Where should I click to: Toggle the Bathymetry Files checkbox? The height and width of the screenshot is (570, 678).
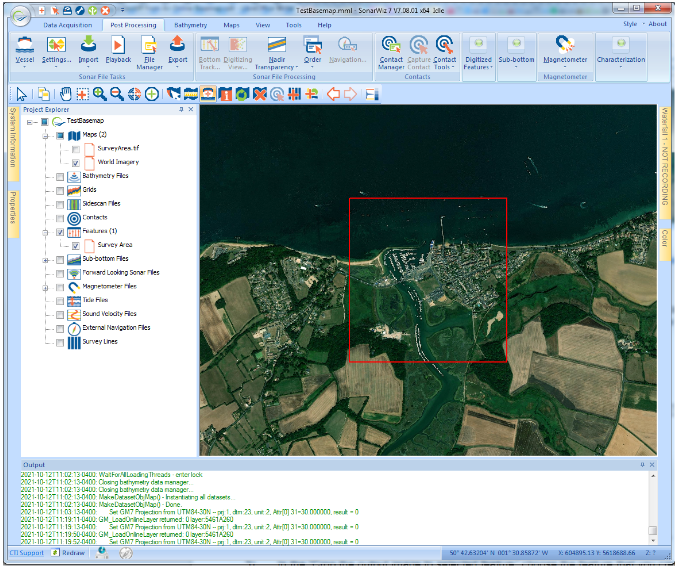click(x=60, y=176)
